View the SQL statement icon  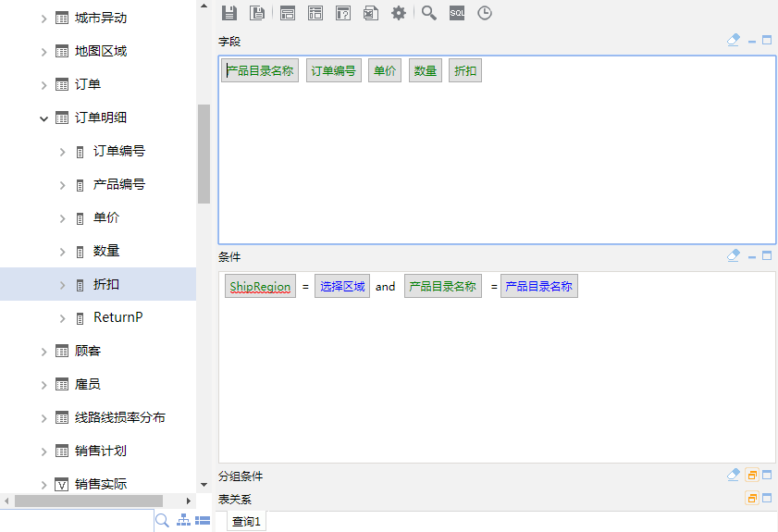point(457,13)
